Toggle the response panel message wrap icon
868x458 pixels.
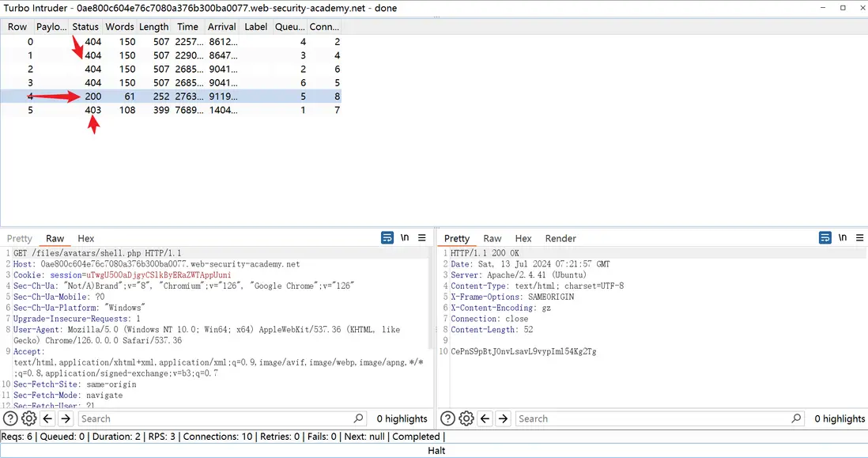tap(825, 238)
